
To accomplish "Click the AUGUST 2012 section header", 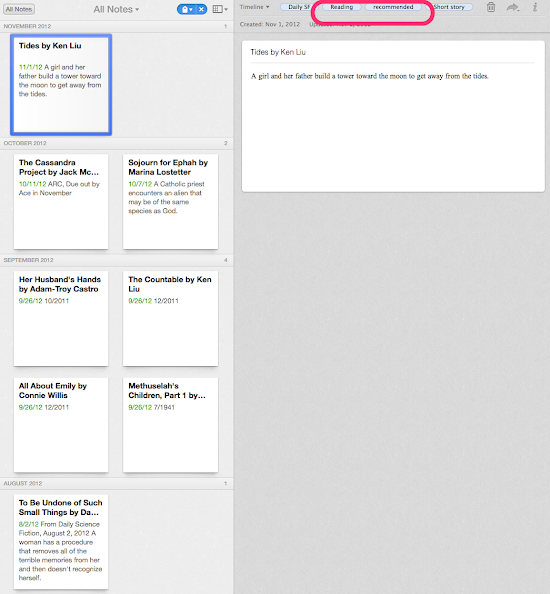I will tap(117, 483).
